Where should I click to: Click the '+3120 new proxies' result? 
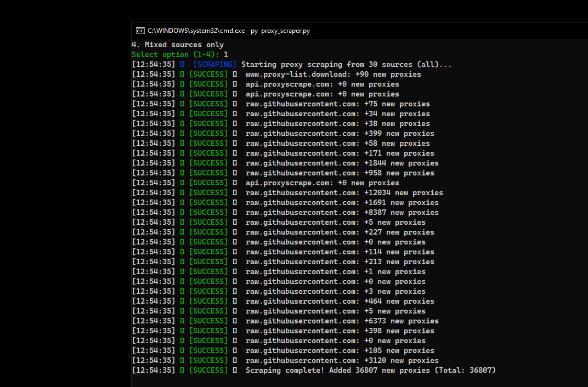point(401,361)
